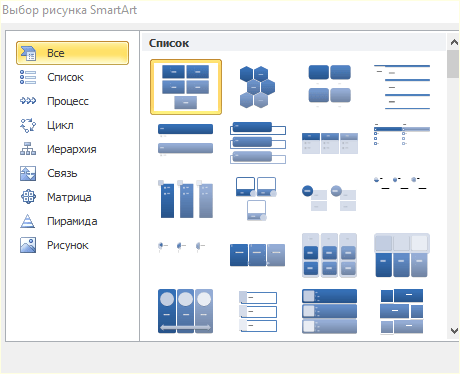
Task: Click the "Пирамида" category label
Action: [x=72, y=221]
